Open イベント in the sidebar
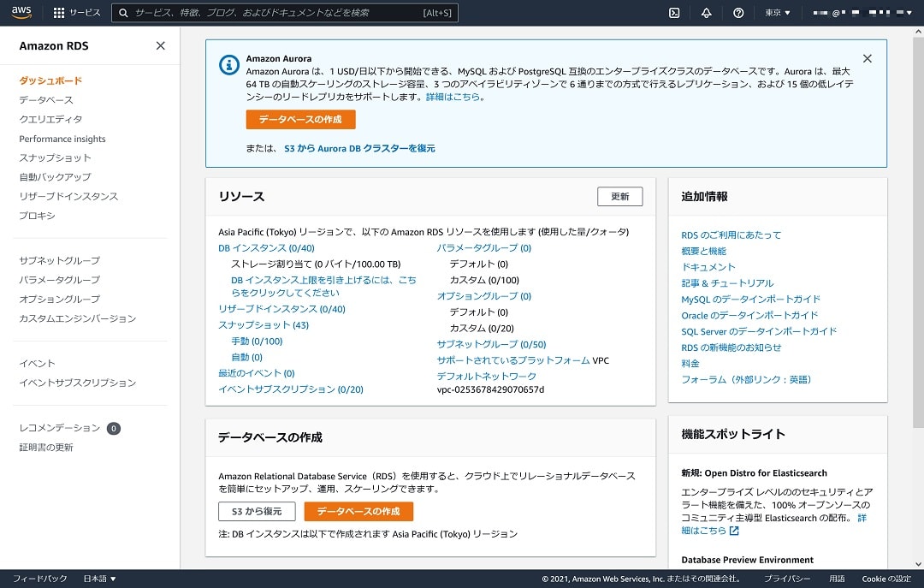924x588 pixels. click(x=37, y=363)
